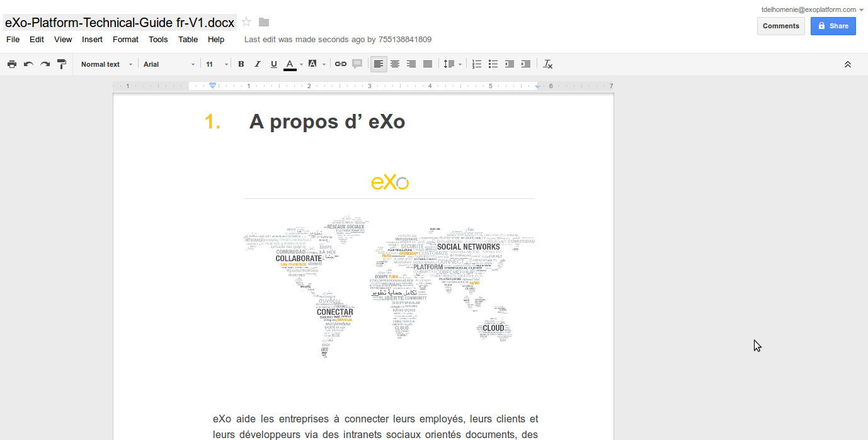Screen dimensions: 868x440
Task: Start a bulleted list
Action: point(493,64)
